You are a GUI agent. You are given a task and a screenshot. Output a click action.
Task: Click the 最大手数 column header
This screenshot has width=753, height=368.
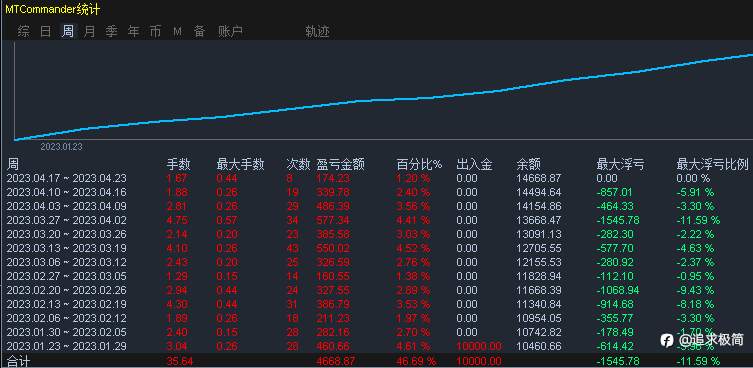click(241, 165)
